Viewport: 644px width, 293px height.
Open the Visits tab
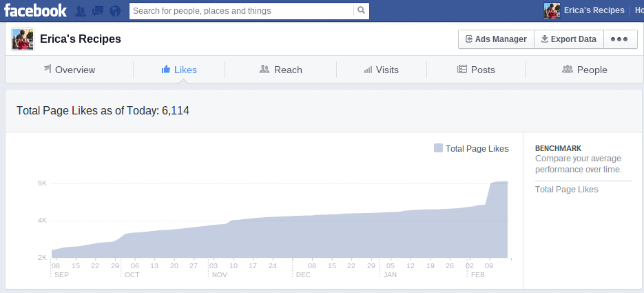tap(381, 70)
